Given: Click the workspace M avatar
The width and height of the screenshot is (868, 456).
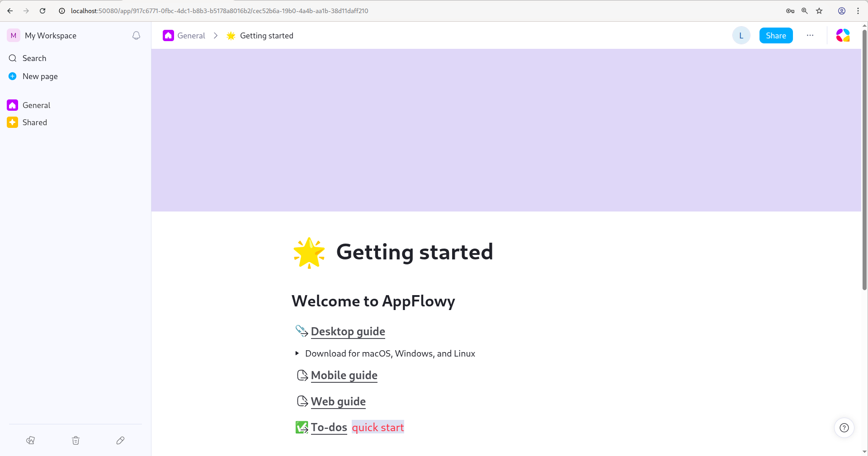Looking at the screenshot, I should [14, 36].
